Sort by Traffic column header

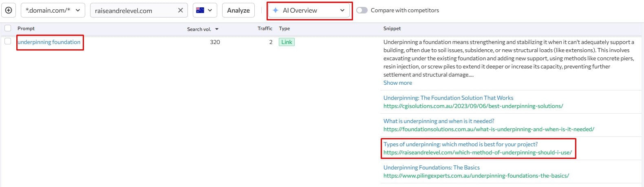pos(265,28)
